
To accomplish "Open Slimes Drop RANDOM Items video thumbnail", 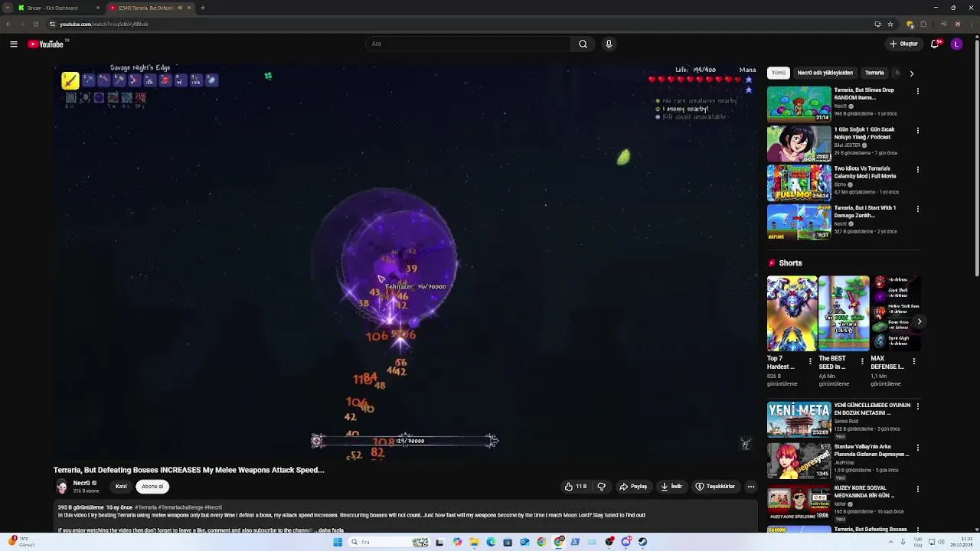I will [799, 104].
